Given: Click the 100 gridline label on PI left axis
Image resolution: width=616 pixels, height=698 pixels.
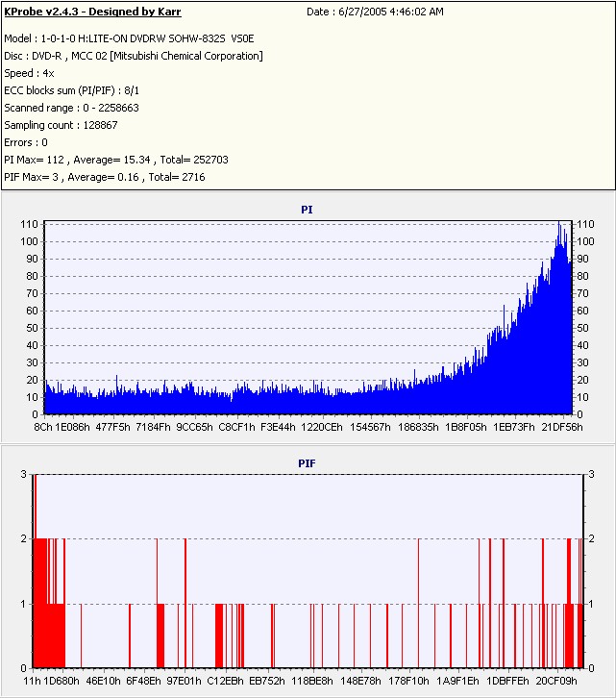Looking at the screenshot, I should coord(29,241).
